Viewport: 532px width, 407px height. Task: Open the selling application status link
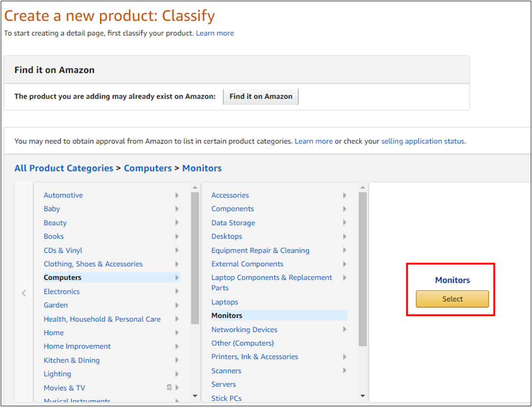coord(423,141)
